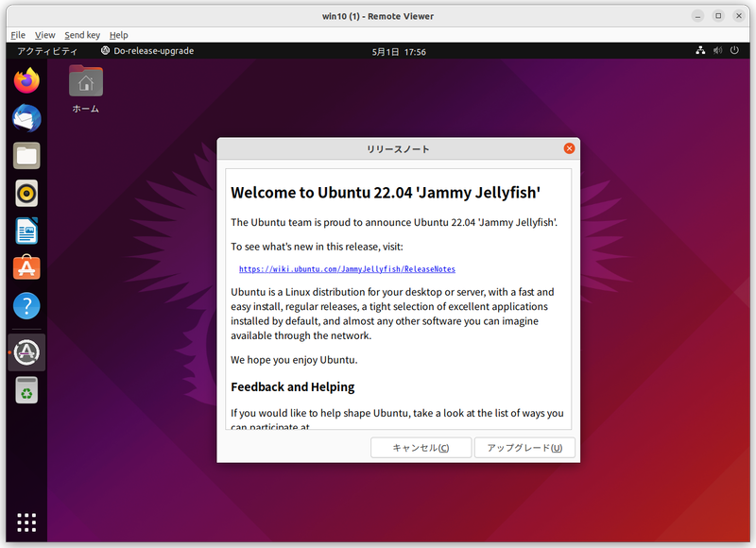Click the キャンセル(C) button

[x=421, y=448]
